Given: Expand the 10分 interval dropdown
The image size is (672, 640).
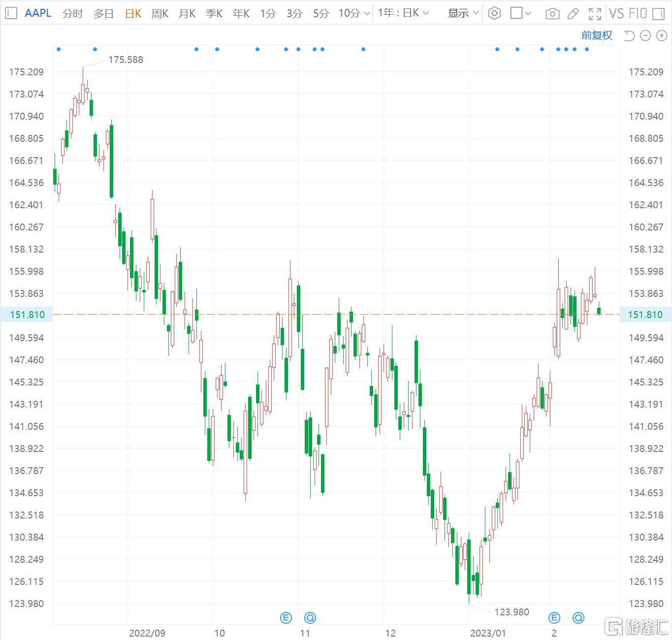Looking at the screenshot, I should pyautogui.click(x=353, y=13).
